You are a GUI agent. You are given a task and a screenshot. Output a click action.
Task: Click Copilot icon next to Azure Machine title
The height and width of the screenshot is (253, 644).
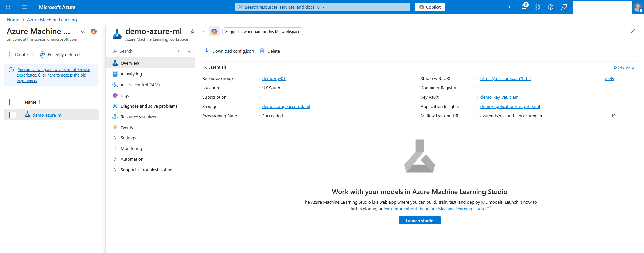94,31
